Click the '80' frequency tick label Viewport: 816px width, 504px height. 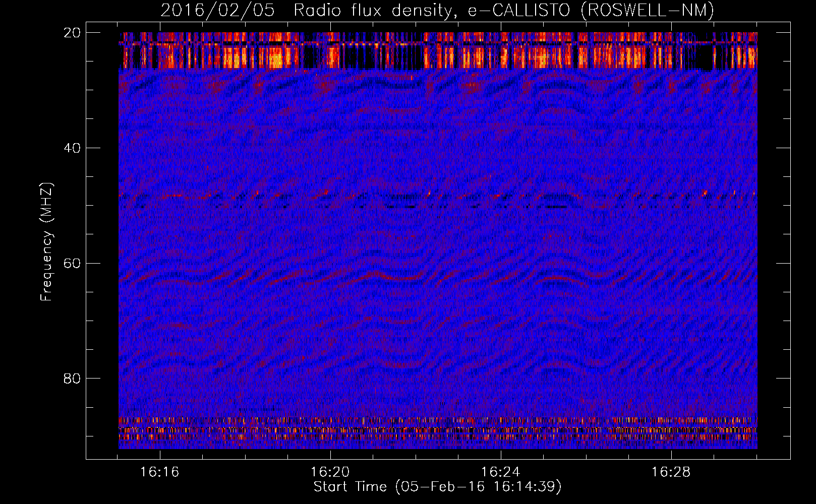(72, 379)
